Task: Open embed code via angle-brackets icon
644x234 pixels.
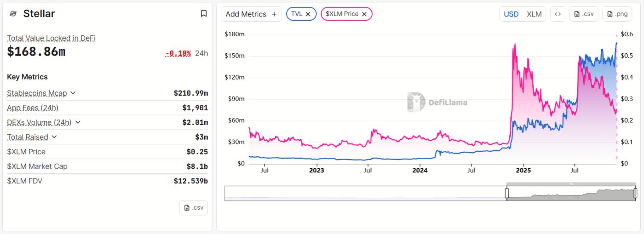Action: (558, 14)
